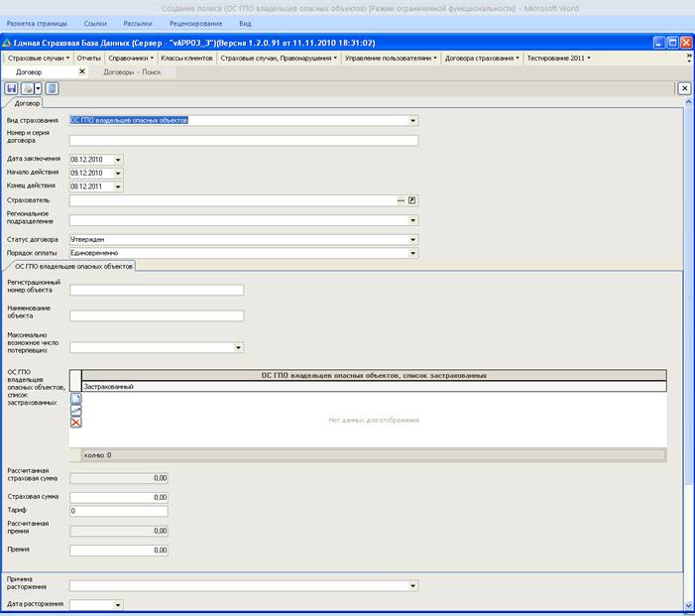The image size is (695, 616).
Task: Click the print icon in the toolbar
Action: [28, 88]
